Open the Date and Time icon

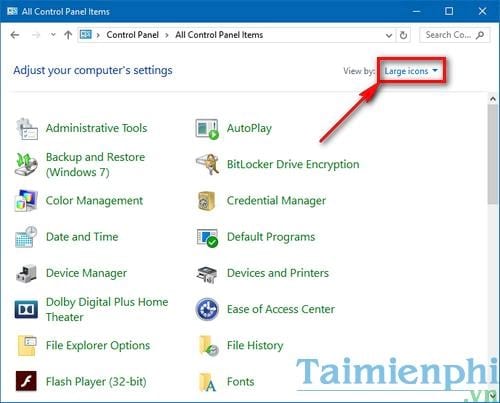tap(26, 237)
